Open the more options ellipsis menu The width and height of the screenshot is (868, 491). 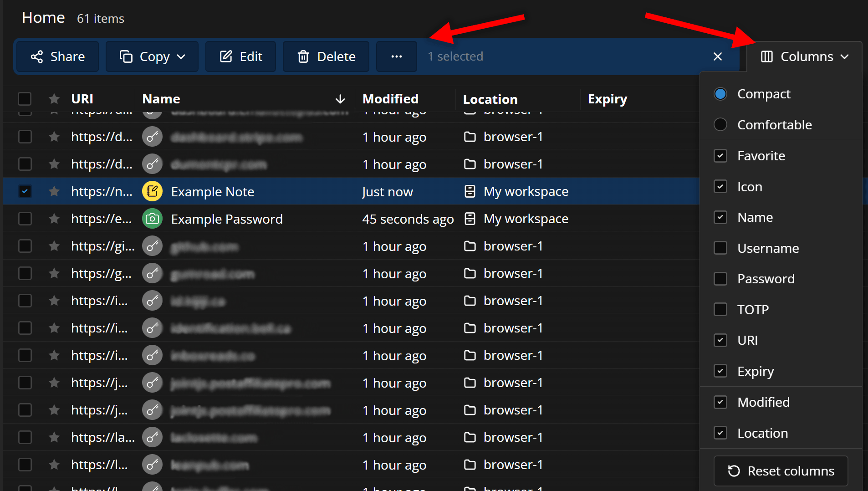pyautogui.click(x=396, y=56)
